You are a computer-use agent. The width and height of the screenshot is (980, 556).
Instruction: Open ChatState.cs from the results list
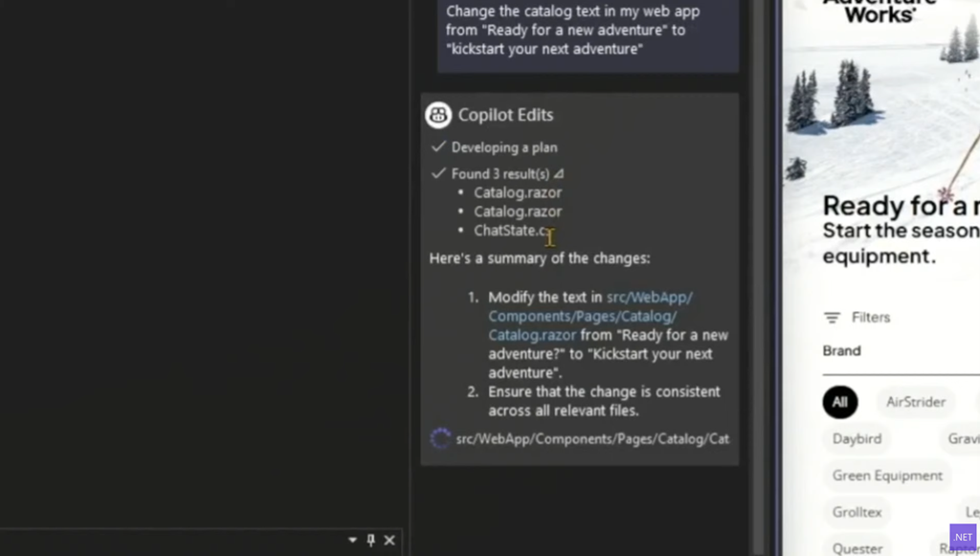[511, 231]
